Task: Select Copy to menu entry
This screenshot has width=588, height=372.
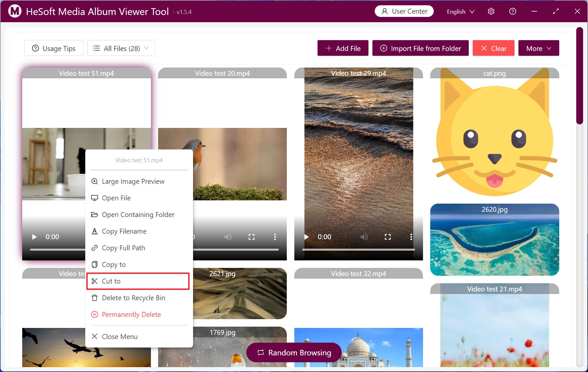Action: tap(139, 265)
